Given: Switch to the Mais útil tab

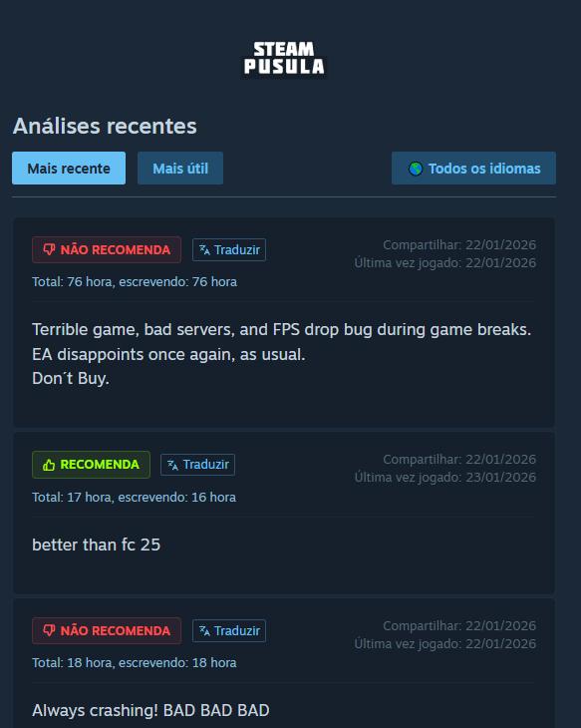Looking at the screenshot, I should tap(180, 169).
